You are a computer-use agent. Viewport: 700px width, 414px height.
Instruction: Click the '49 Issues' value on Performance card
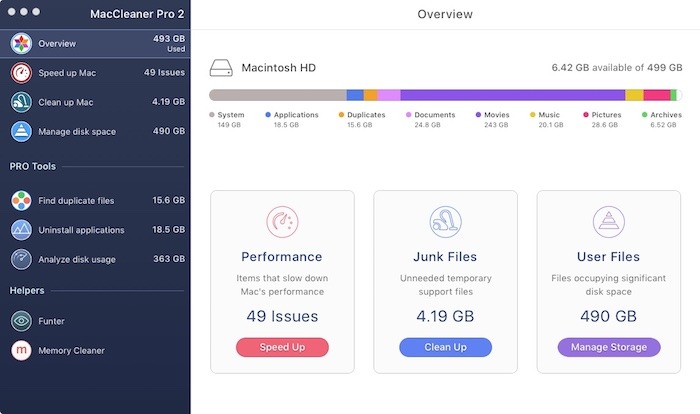pos(282,316)
